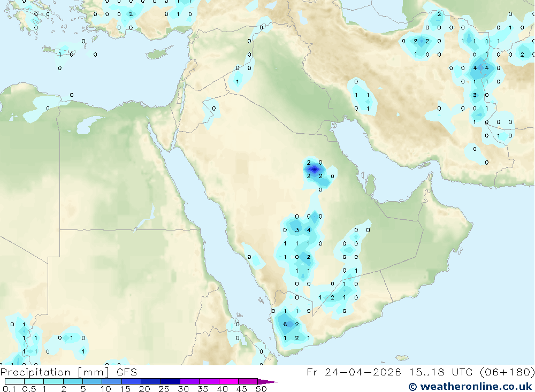Click the purple arrow tip of the legend
535x392 pixels.
click(267, 382)
